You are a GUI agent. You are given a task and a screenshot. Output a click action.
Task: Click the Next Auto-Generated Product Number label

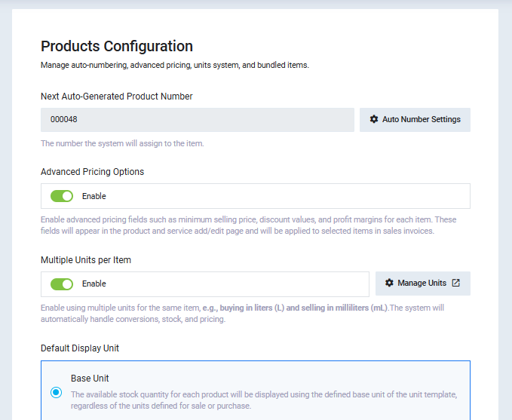(117, 96)
